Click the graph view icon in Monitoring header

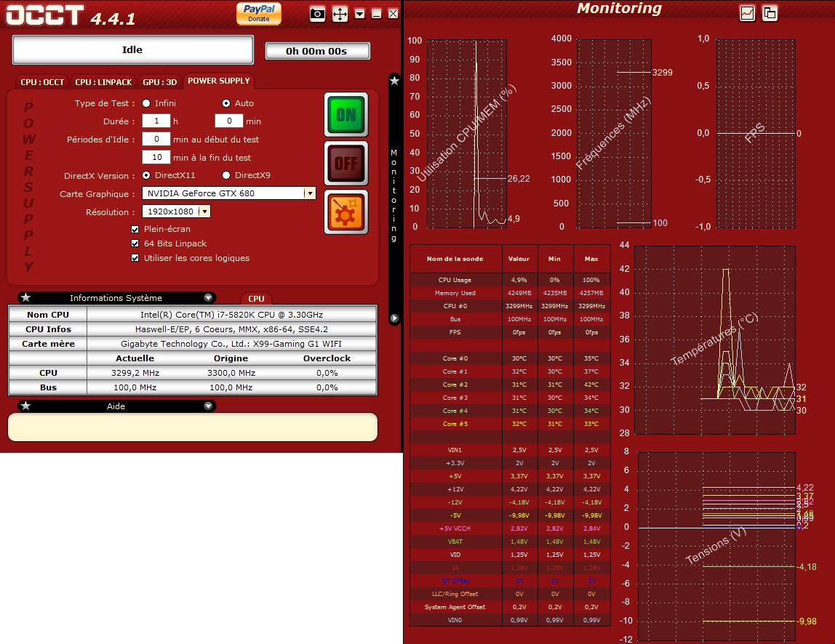pos(747,13)
